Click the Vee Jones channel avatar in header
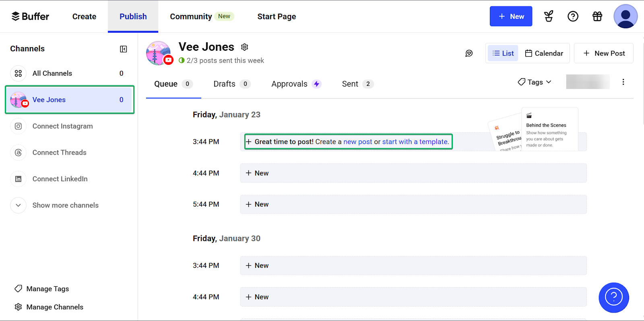The image size is (644, 321). (159, 53)
